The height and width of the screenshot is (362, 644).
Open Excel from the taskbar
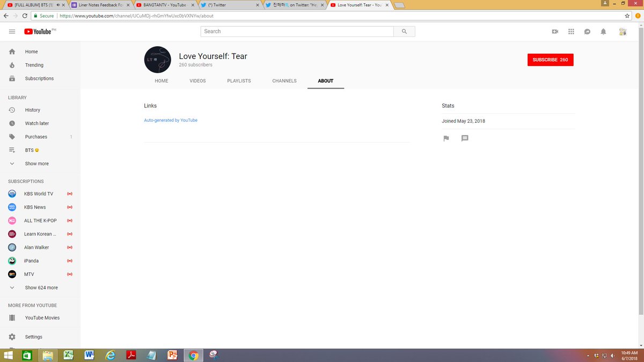(x=69, y=355)
